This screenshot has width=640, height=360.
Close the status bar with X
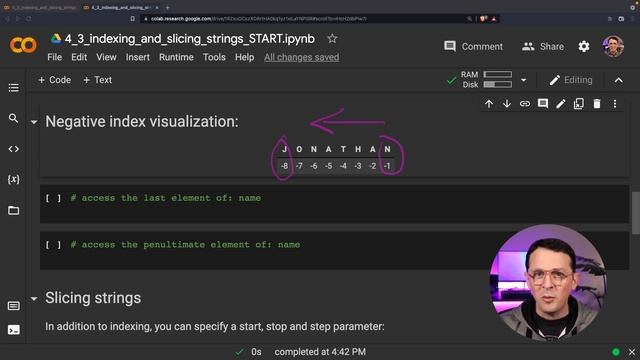click(632, 352)
